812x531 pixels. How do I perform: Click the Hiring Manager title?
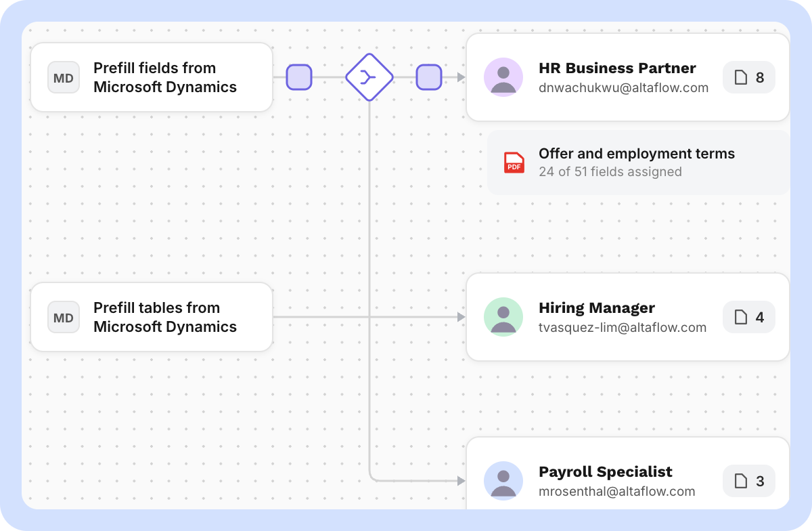(597, 308)
